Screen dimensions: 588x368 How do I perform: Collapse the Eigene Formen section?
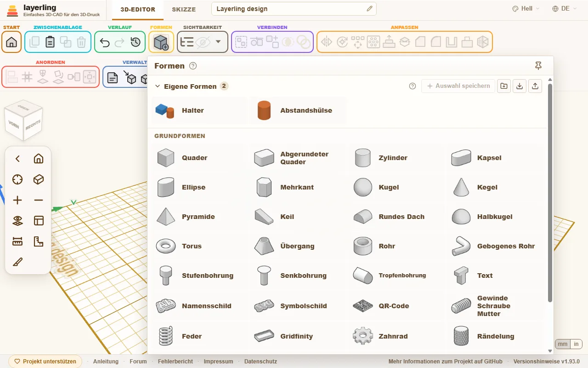click(x=158, y=86)
